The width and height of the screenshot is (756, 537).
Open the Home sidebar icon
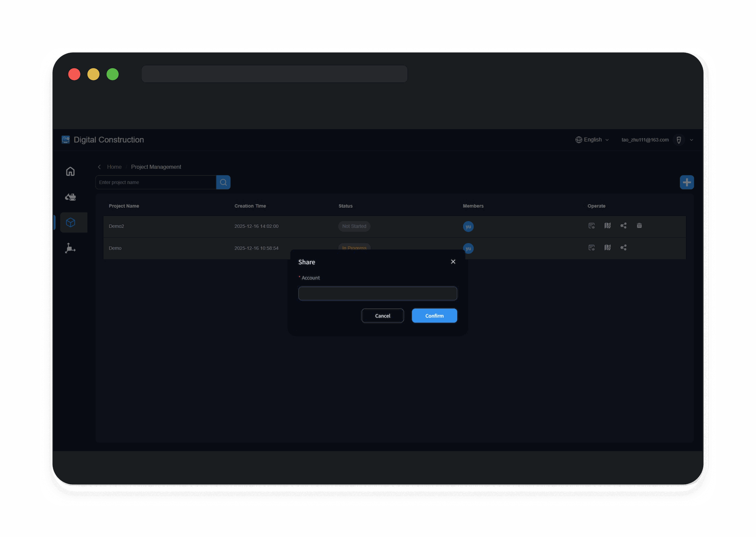(x=70, y=172)
